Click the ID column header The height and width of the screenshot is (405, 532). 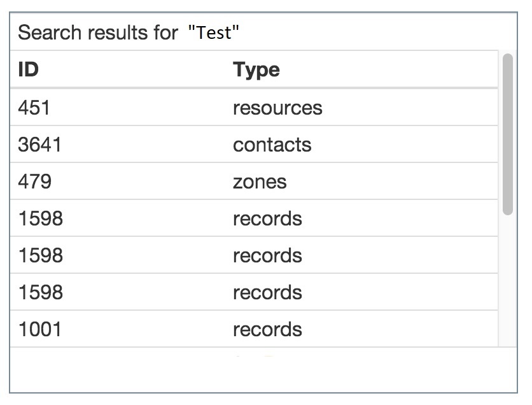point(29,69)
